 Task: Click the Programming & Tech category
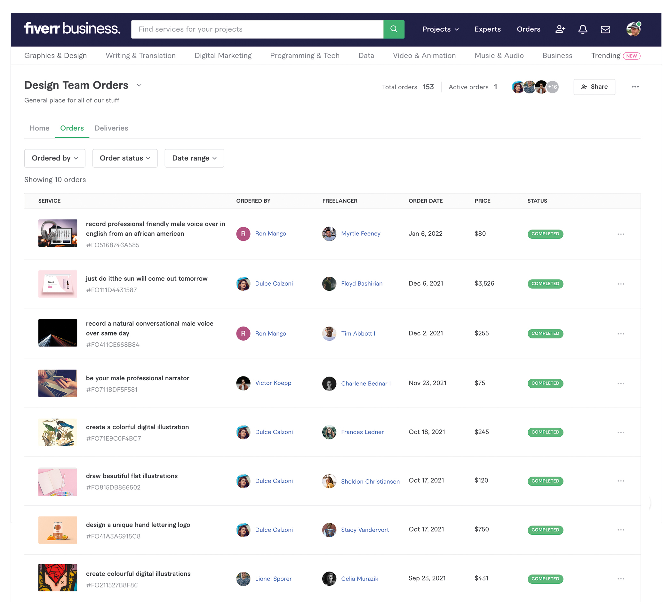(x=305, y=56)
